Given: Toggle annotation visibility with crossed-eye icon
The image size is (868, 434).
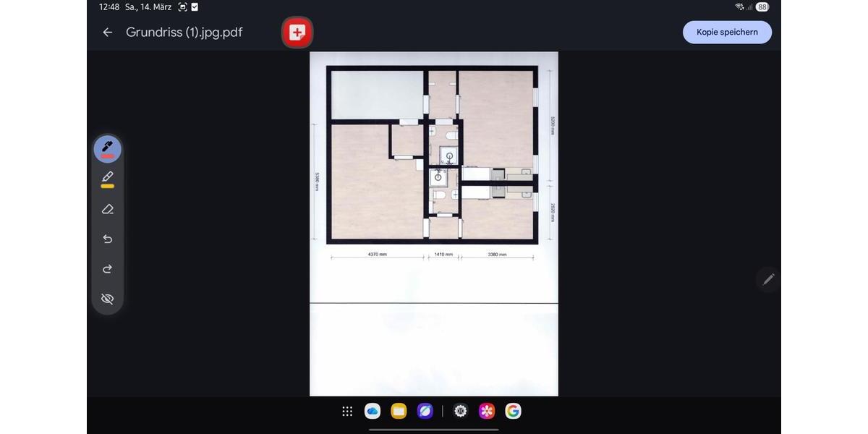Looking at the screenshot, I should coord(107,299).
